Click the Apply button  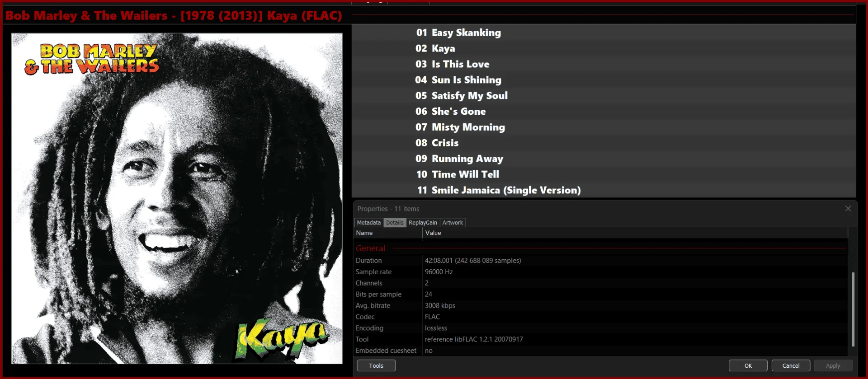(833, 365)
